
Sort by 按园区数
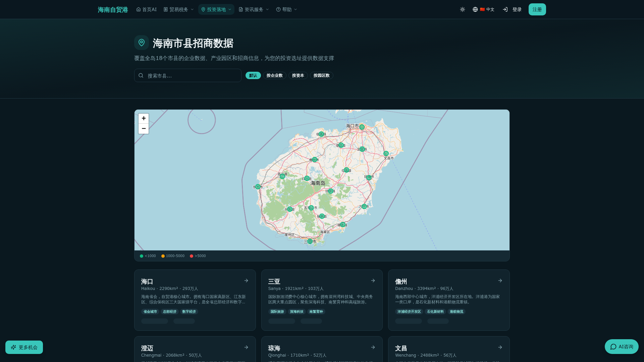tap(322, 75)
